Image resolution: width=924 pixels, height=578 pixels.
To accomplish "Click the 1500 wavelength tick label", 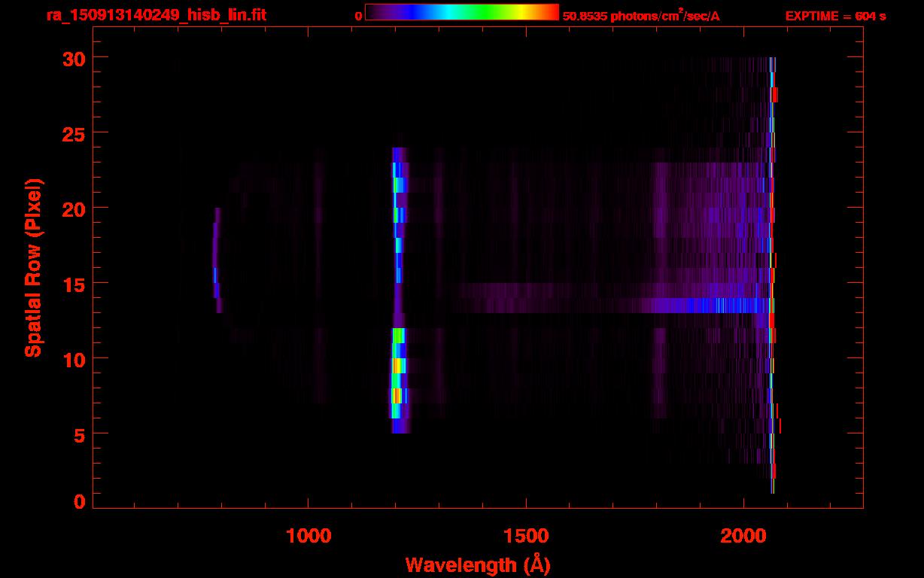I will (525, 536).
